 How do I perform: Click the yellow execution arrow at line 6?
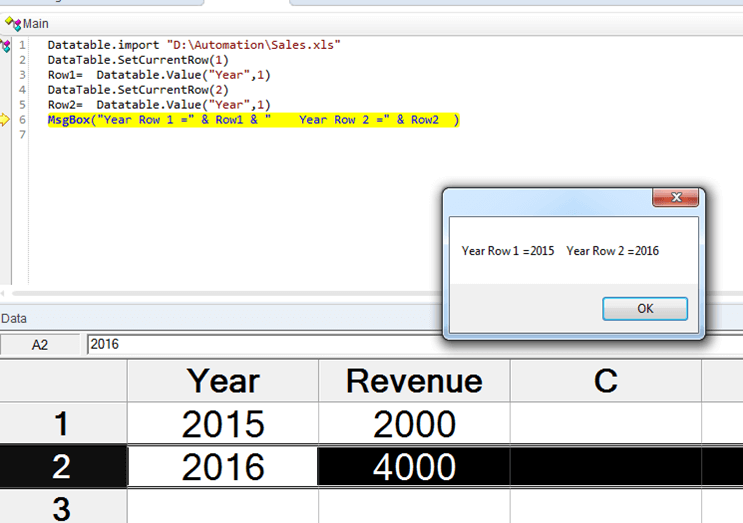coord(6,120)
